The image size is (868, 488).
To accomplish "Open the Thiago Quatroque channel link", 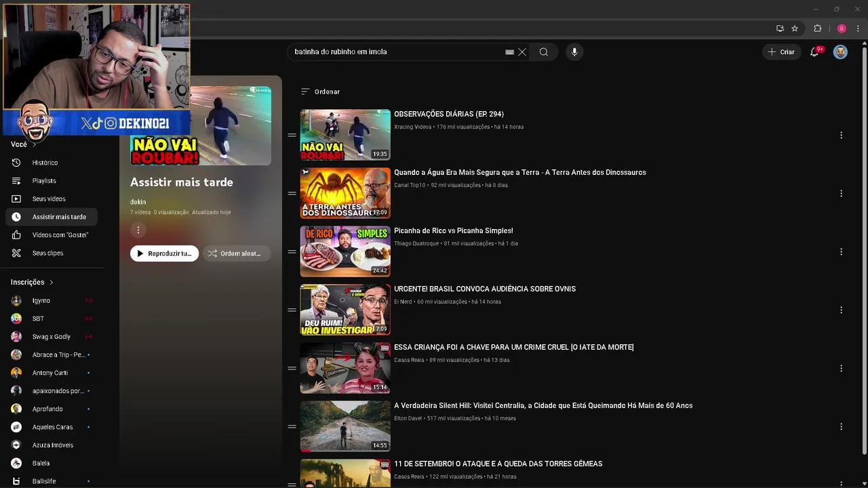I will (x=416, y=244).
